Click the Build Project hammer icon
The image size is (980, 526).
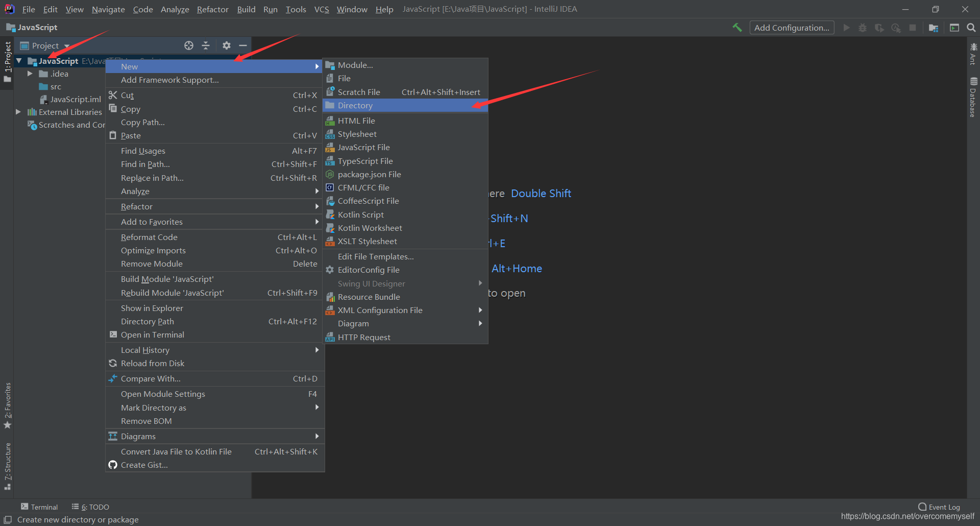tap(737, 28)
